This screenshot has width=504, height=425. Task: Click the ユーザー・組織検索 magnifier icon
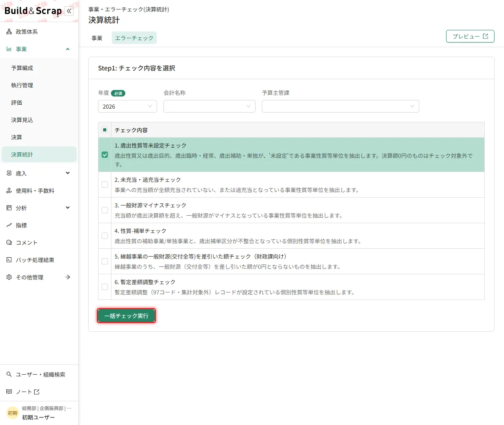coord(9,374)
